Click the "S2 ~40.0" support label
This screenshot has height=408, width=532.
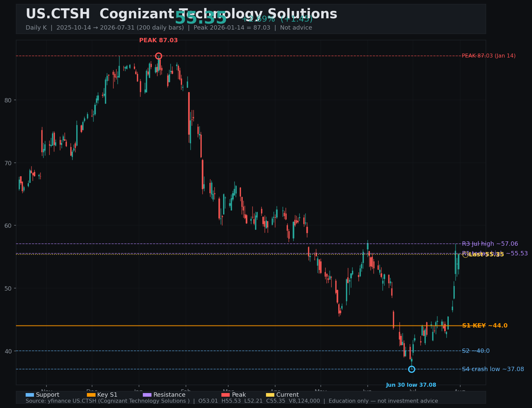476,351
